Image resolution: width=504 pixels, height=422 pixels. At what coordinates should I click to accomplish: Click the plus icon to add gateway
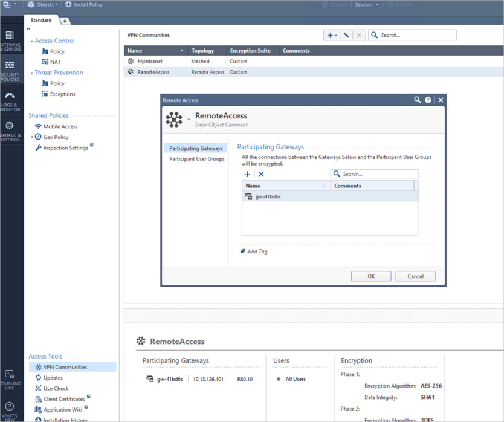coord(248,174)
